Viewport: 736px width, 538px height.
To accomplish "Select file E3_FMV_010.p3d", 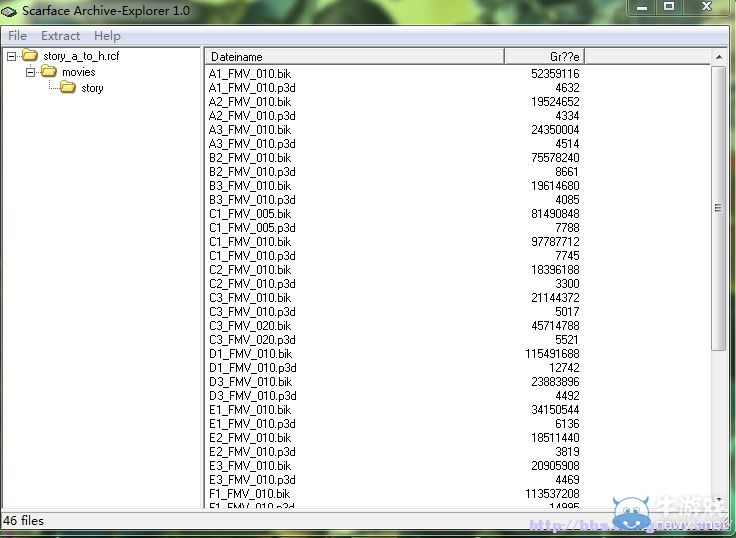I will (x=252, y=480).
